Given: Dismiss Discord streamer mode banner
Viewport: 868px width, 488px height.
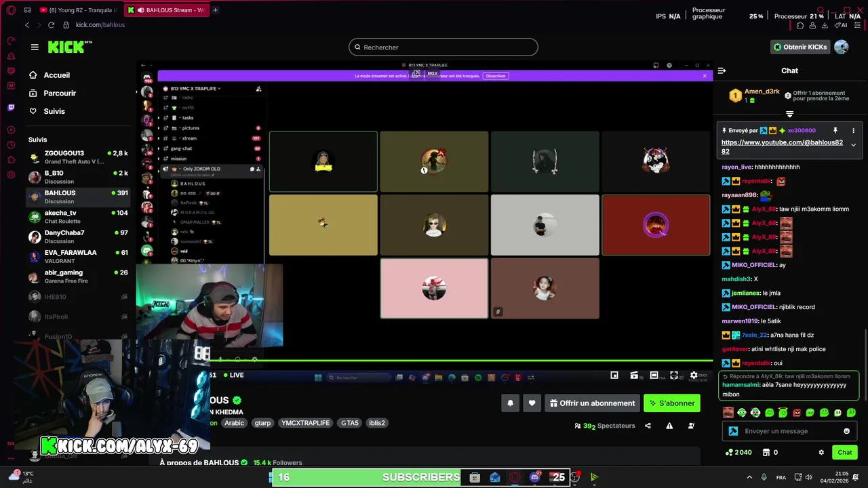Looking at the screenshot, I should (705, 76).
